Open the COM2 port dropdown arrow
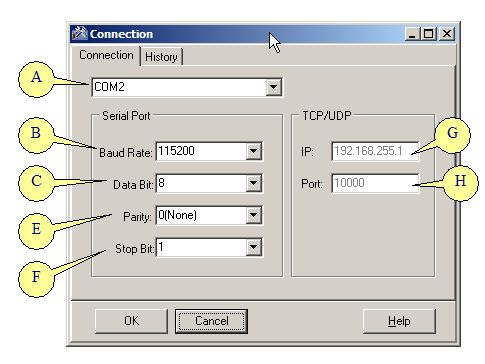The height and width of the screenshot is (364, 485). (x=274, y=87)
